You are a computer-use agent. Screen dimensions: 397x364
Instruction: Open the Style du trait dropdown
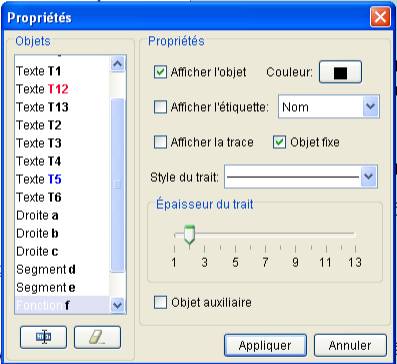pos(301,176)
